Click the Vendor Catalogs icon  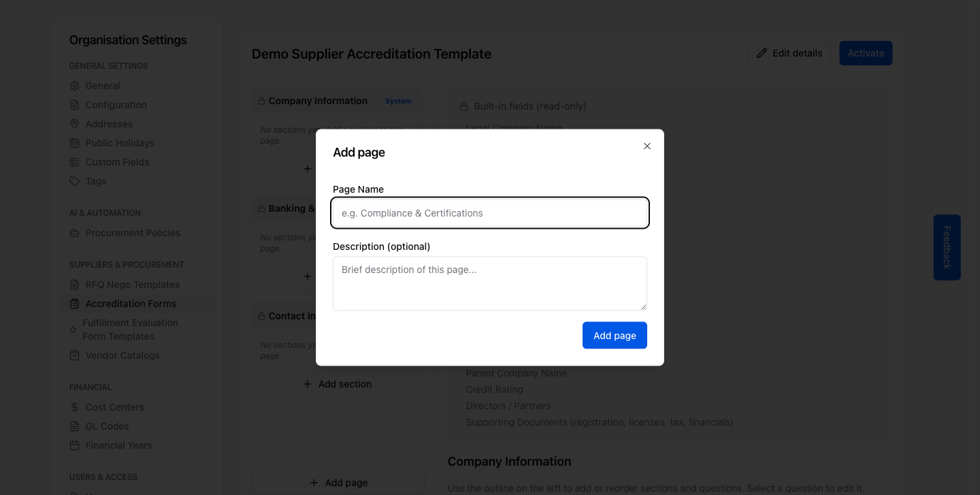74,355
